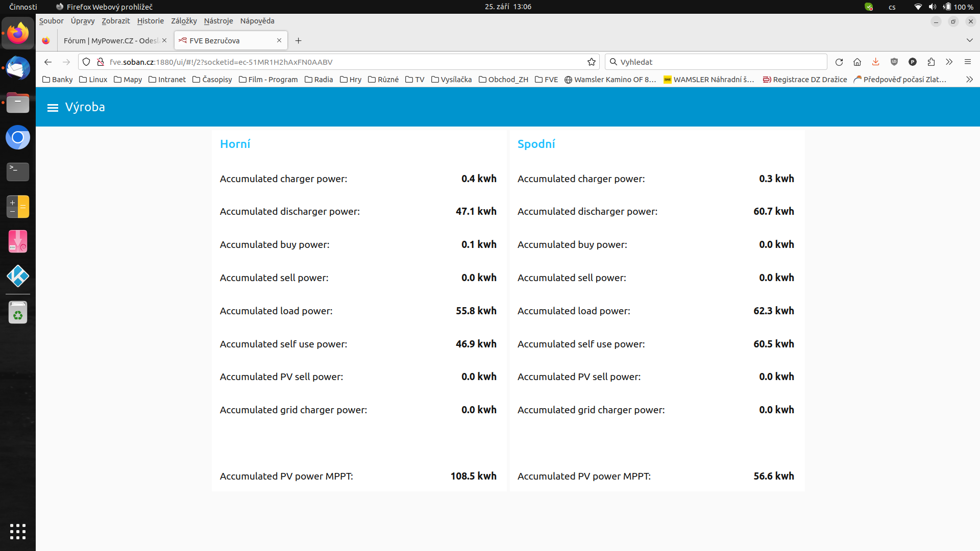This screenshot has height=551, width=980.
Task: Open the Nástroje menu
Action: point(218,21)
